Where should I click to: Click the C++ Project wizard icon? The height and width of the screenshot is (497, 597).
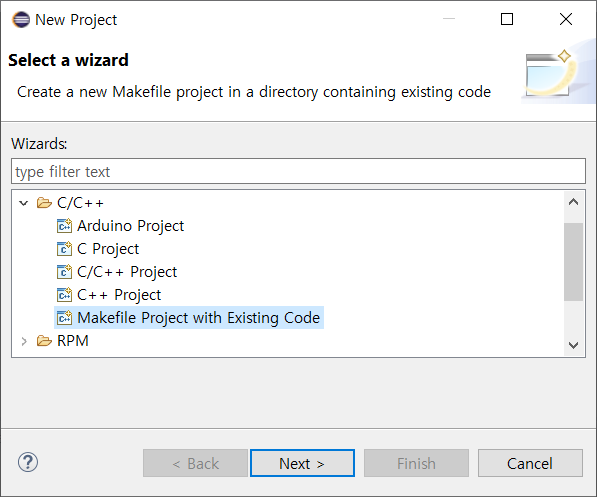(64, 295)
